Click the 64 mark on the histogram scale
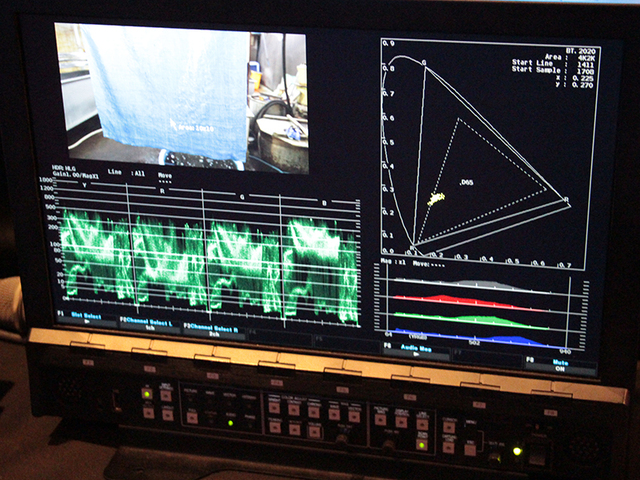The image size is (640, 480). point(389,334)
